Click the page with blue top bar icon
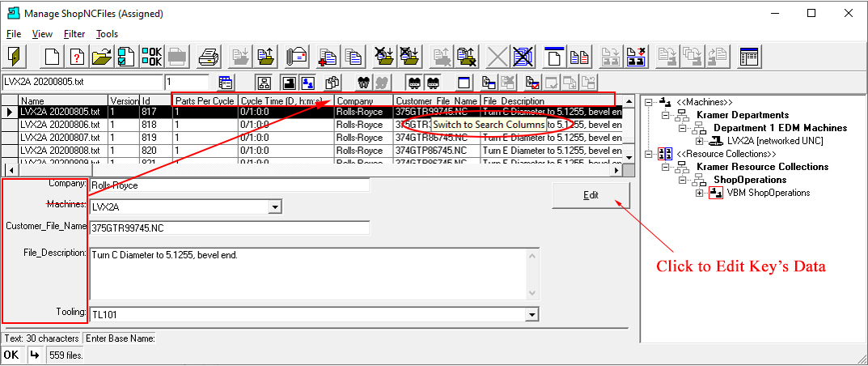The height and width of the screenshot is (366, 868). click(x=553, y=57)
